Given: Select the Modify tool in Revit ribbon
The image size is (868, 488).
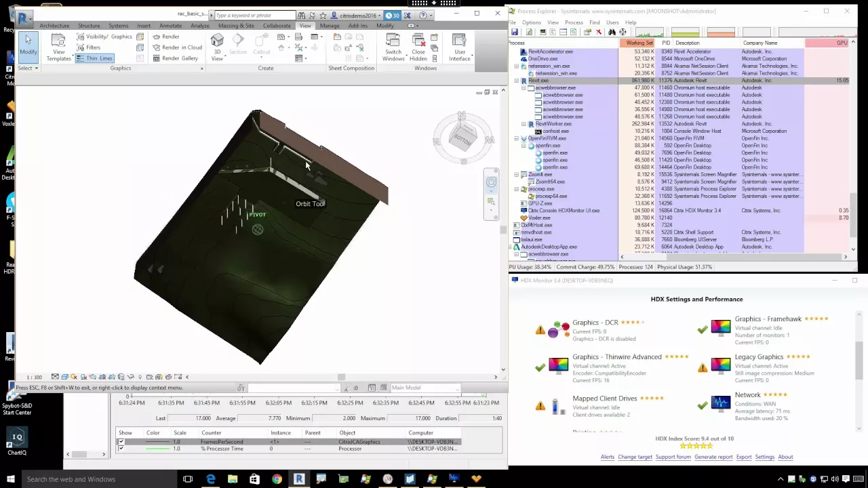Looking at the screenshot, I should click(28, 46).
